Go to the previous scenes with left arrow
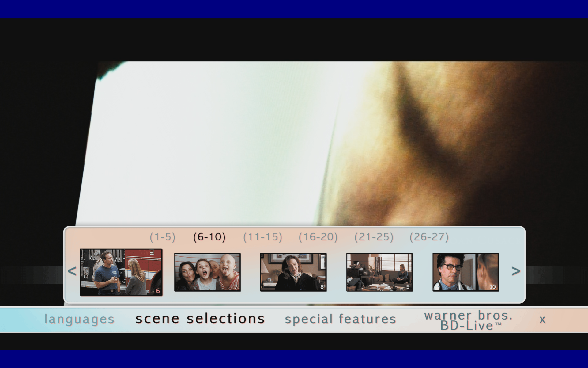The width and height of the screenshot is (588, 368). pos(72,271)
